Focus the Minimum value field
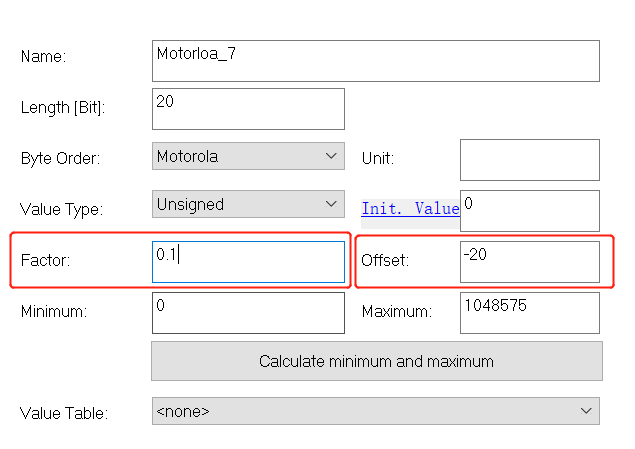 point(248,312)
